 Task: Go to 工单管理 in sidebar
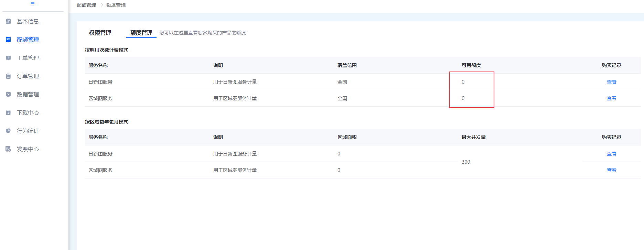point(28,58)
